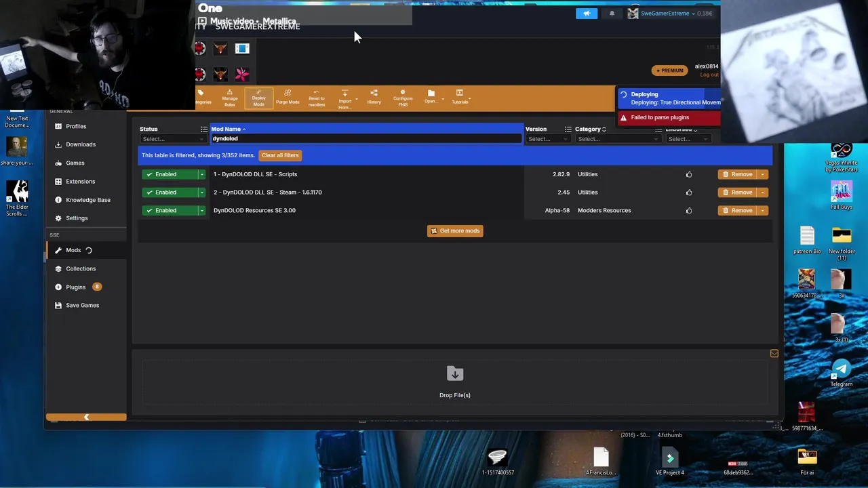Click the Drop File(s) area

[x=455, y=382]
